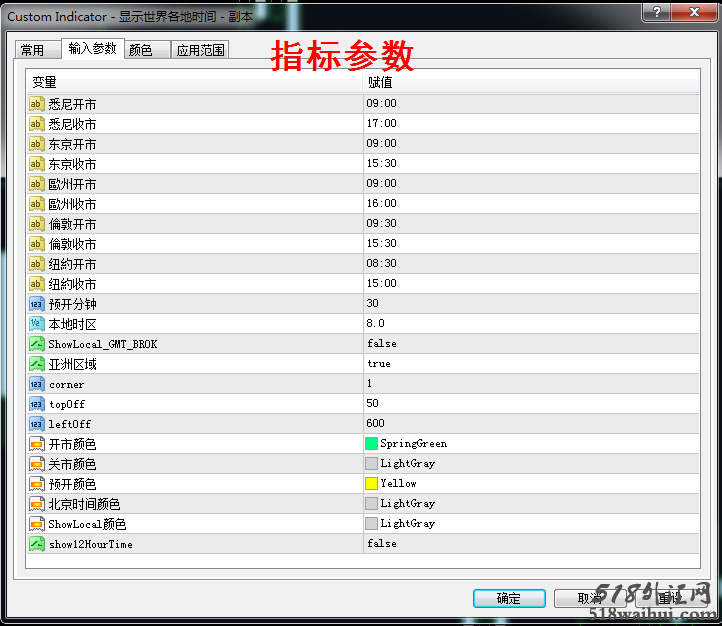Click the 15:00 value for 纽約收市

pos(381,283)
